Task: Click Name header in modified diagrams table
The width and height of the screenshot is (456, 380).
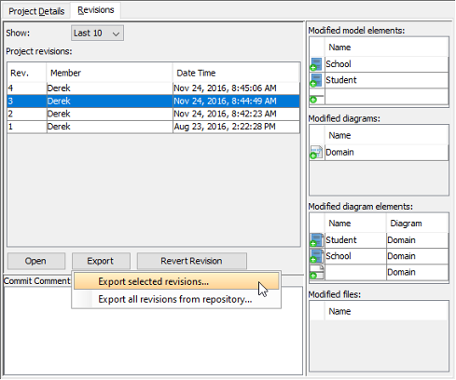Action: pos(387,135)
